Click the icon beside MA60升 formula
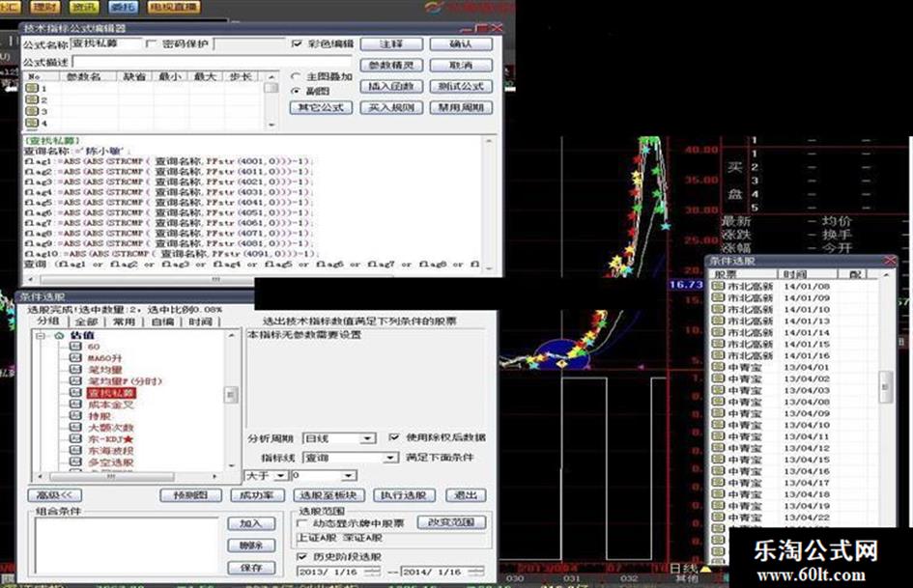This screenshot has height=588, width=913. point(77,358)
